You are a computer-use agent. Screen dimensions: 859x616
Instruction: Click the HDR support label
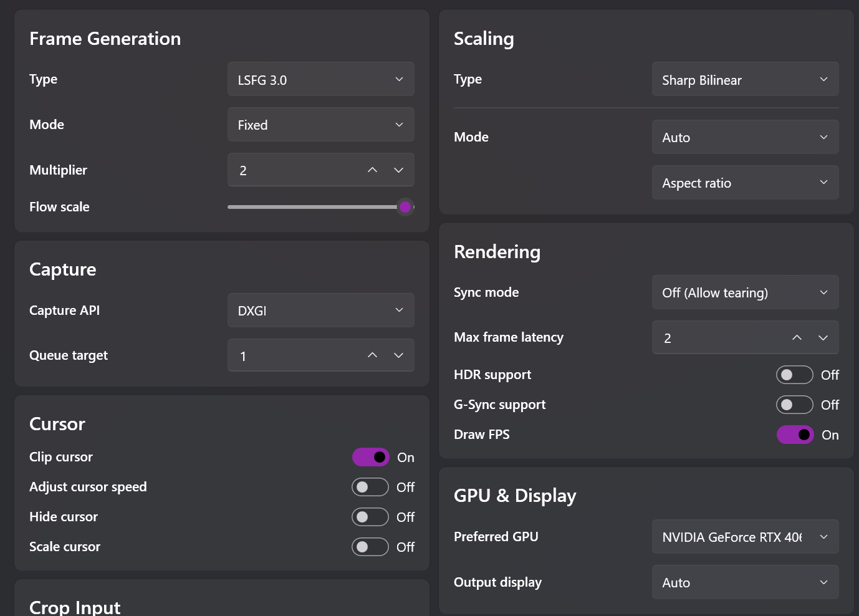(492, 375)
